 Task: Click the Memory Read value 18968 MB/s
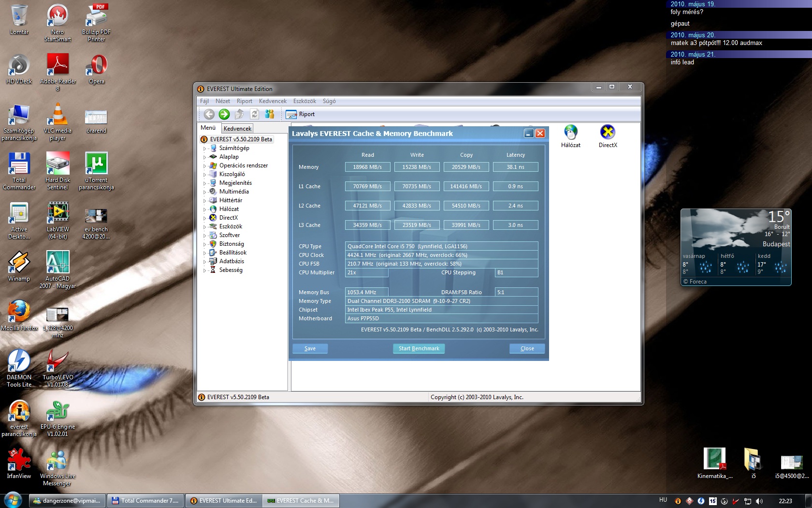(367, 167)
